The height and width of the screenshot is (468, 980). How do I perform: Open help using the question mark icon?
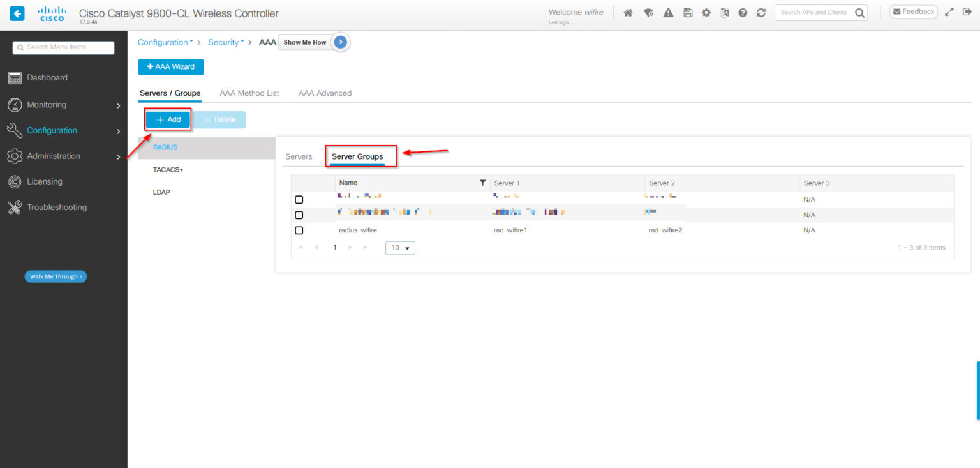[742, 11]
